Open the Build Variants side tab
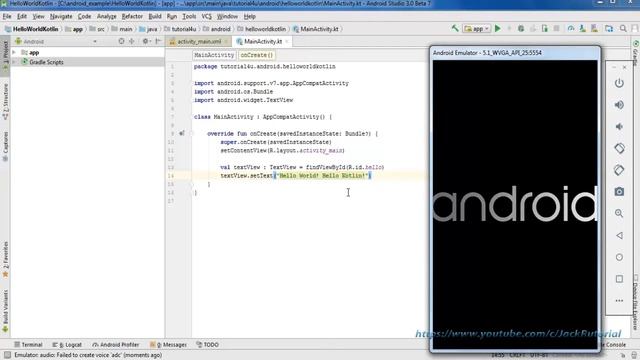This screenshot has width=640, height=360. click(x=5, y=311)
